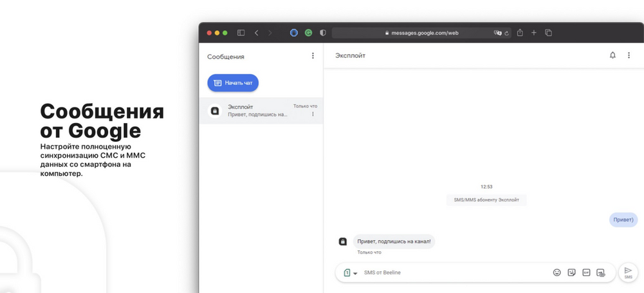Open the Grammarly extension icon
Image resolution: width=644 pixels, height=293 pixels.
pos(308,33)
